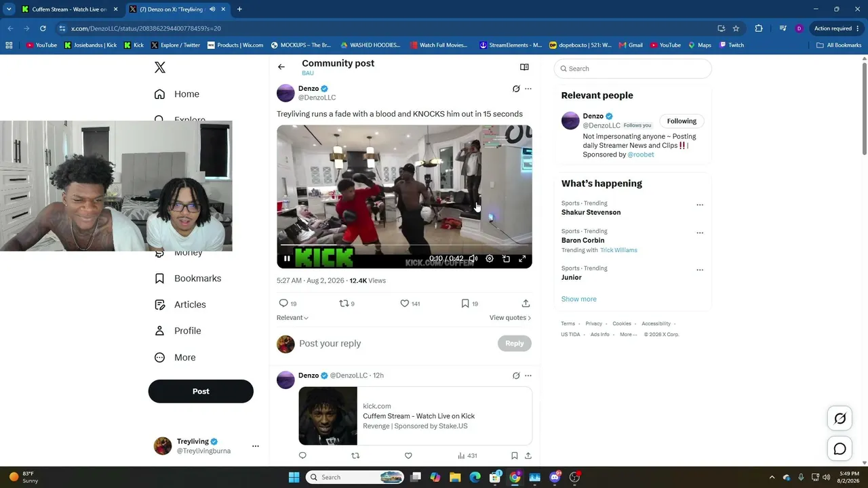868x488 pixels.
Task: Enter fullscreen on the video
Action: [522, 258]
